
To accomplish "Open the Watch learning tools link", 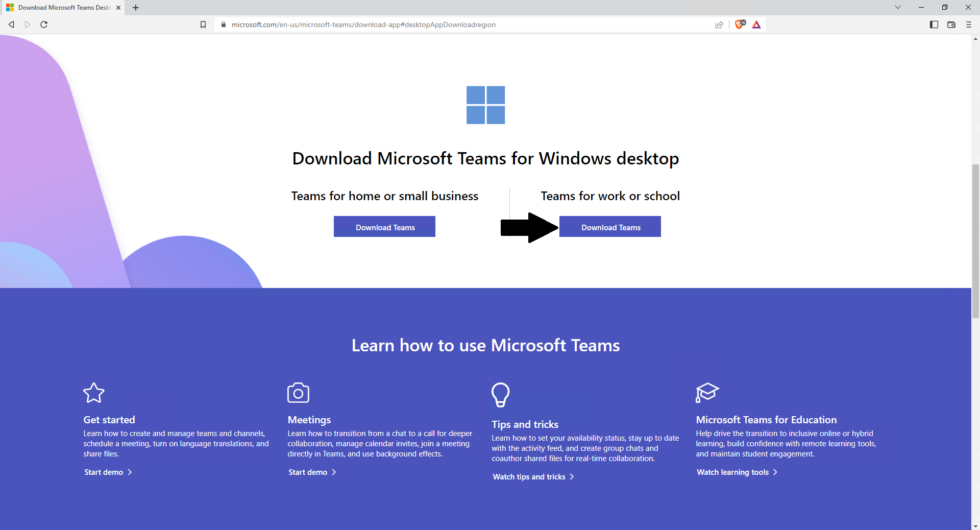I will [x=737, y=472].
